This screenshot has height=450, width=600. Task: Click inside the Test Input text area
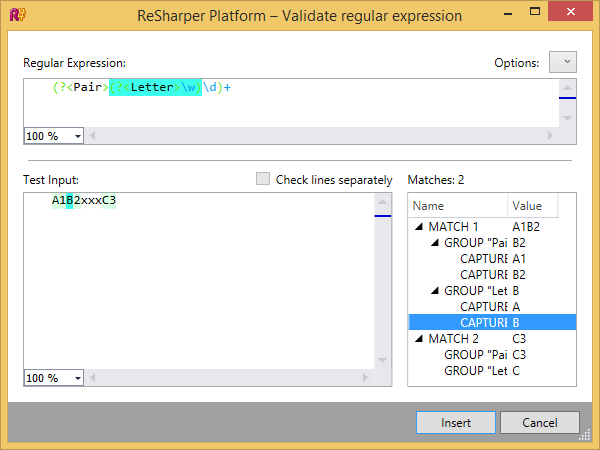200,280
